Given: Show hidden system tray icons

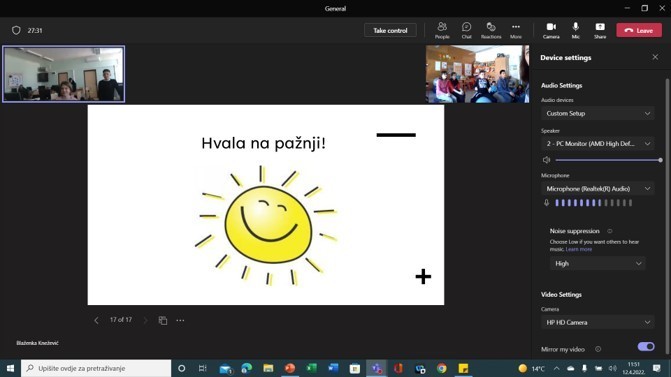Looking at the screenshot, I should coord(556,368).
